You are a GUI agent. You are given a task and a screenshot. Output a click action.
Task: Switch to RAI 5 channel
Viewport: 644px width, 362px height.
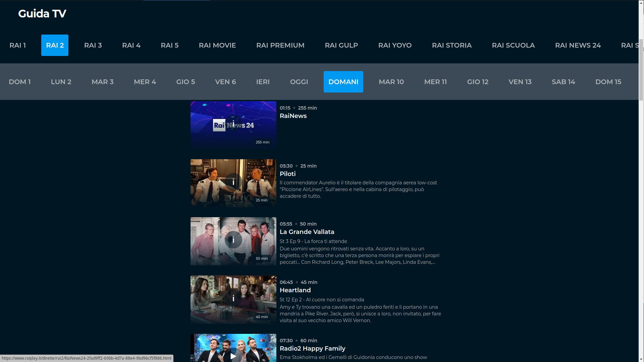pos(170,45)
